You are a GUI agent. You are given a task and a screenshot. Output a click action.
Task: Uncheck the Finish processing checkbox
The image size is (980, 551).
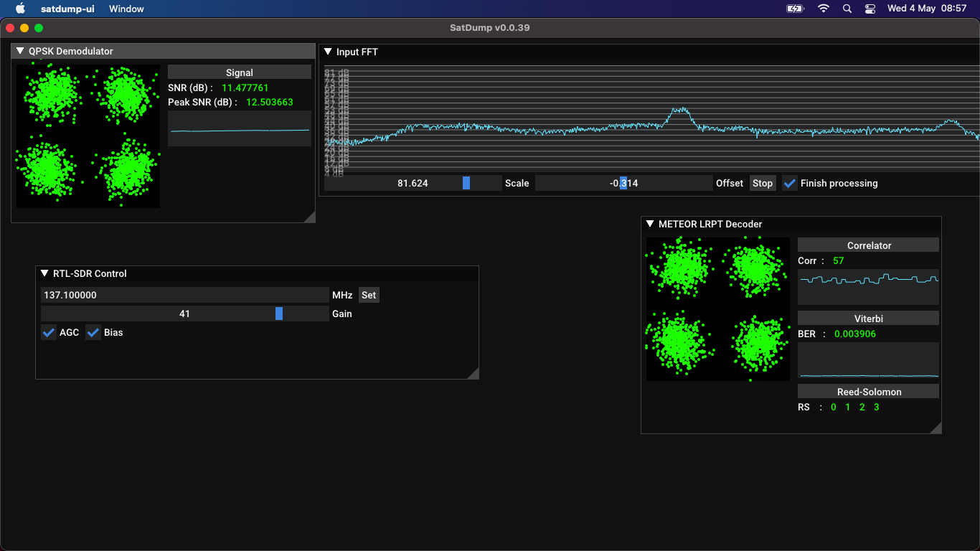pos(790,183)
